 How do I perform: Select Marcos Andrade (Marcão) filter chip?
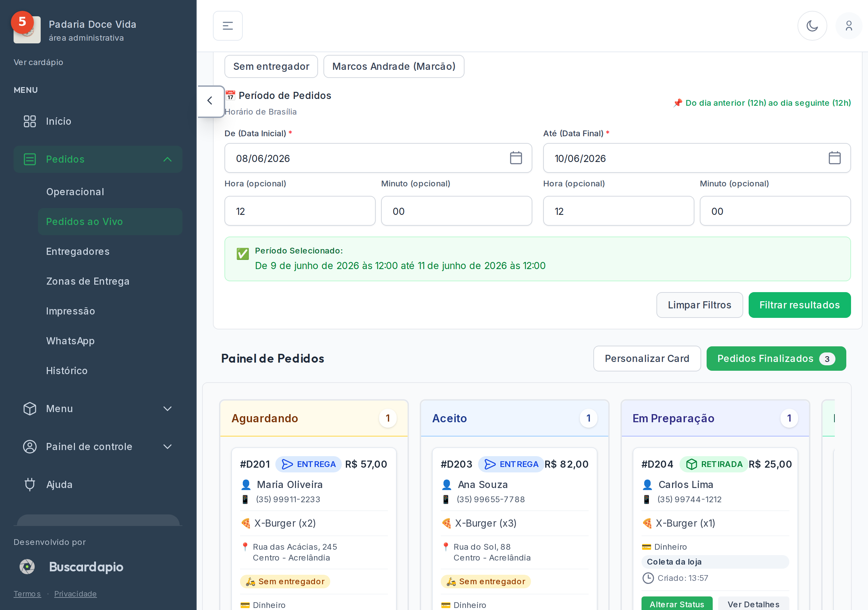point(394,66)
